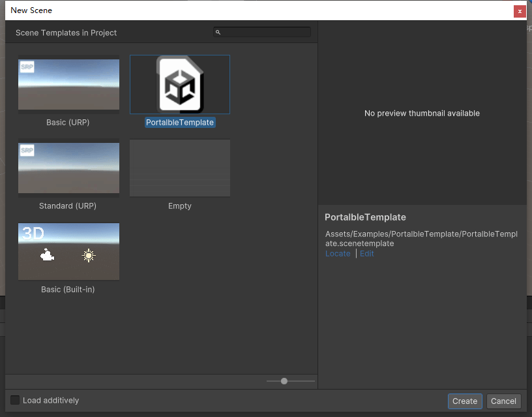Click the Standard (URP) label
Screen dimensions: 532x417
click(x=68, y=206)
